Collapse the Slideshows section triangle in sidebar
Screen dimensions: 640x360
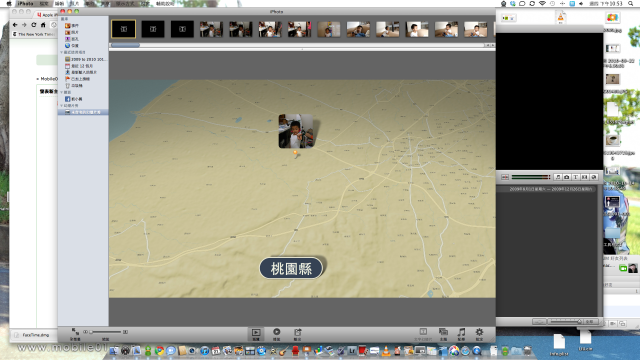point(62,105)
